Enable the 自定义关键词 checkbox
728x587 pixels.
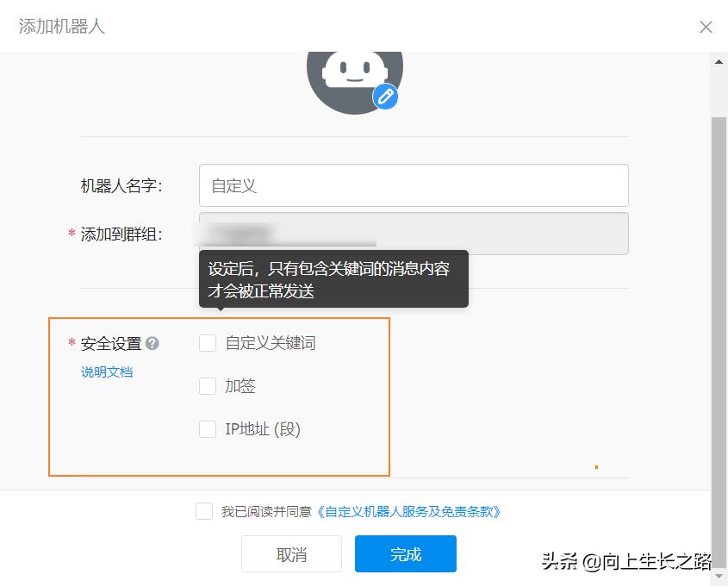(207, 342)
